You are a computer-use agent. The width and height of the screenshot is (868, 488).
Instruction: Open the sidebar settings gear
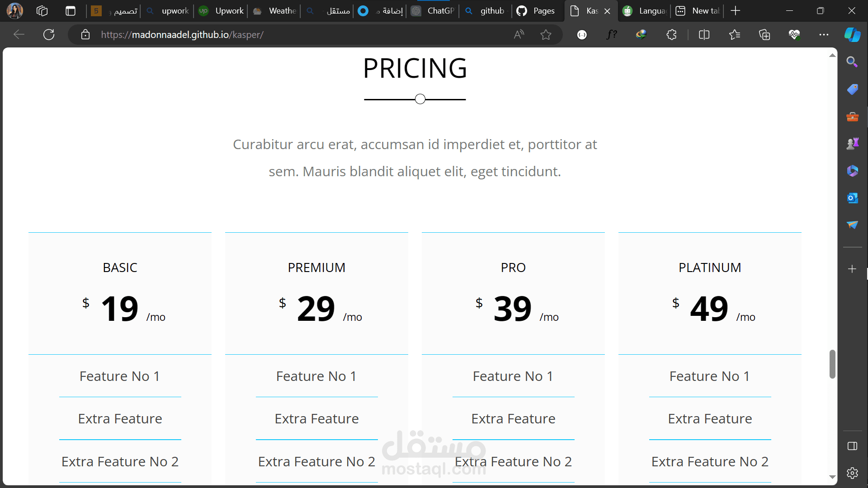click(x=852, y=473)
